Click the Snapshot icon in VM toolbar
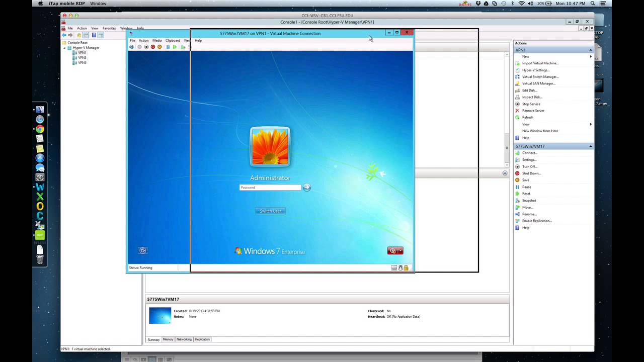Viewport: 644px width, 362px height. (183, 47)
